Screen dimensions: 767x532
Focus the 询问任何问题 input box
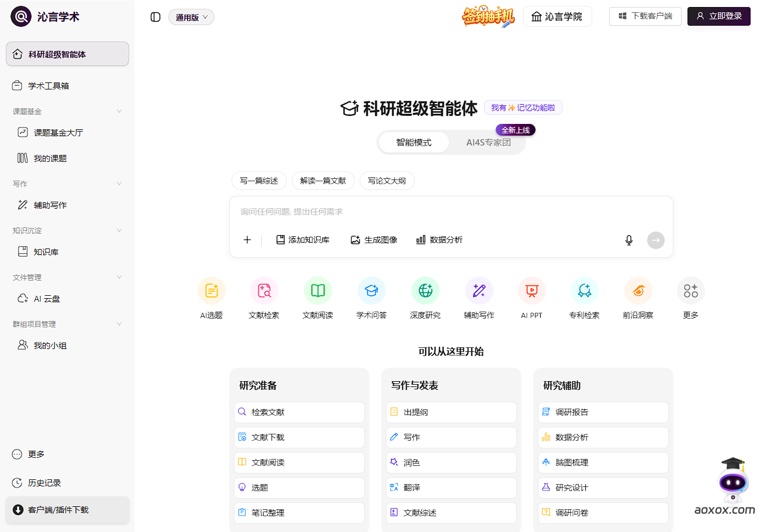click(451, 212)
